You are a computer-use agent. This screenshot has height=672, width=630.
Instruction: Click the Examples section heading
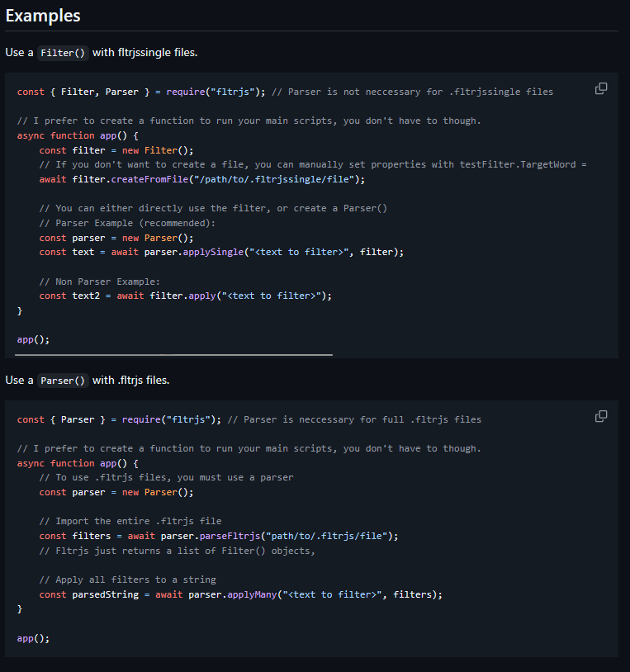43,15
